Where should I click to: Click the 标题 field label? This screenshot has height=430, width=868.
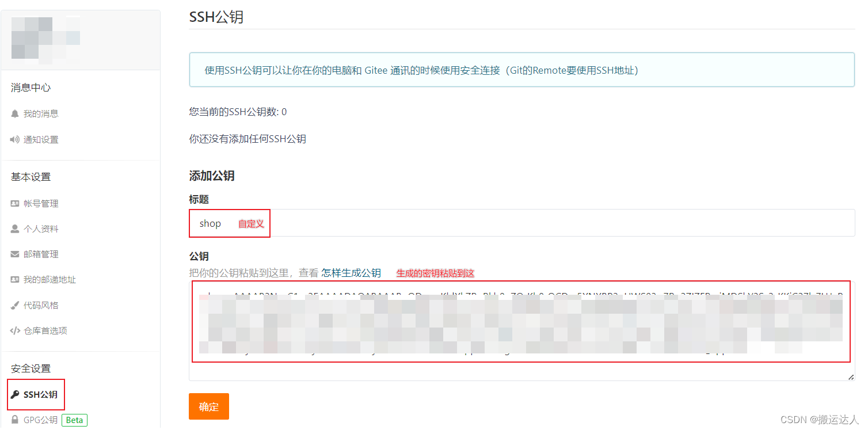click(199, 199)
